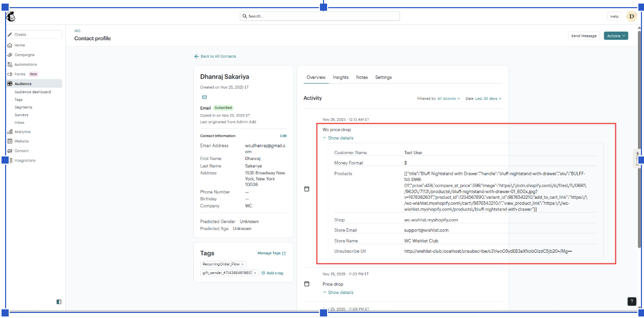Click the Subscribed status badge
644x318 pixels.
click(x=223, y=108)
